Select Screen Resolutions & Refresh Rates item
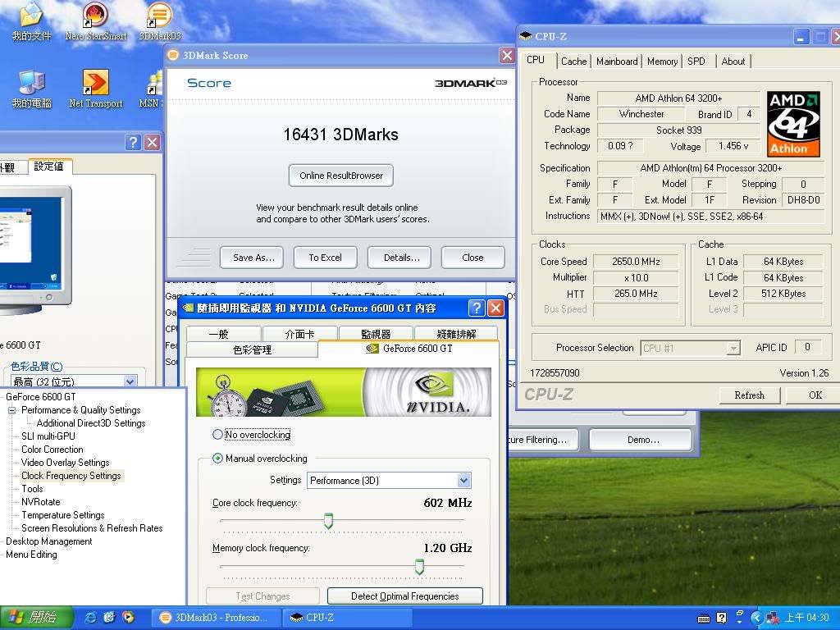 coord(92,528)
